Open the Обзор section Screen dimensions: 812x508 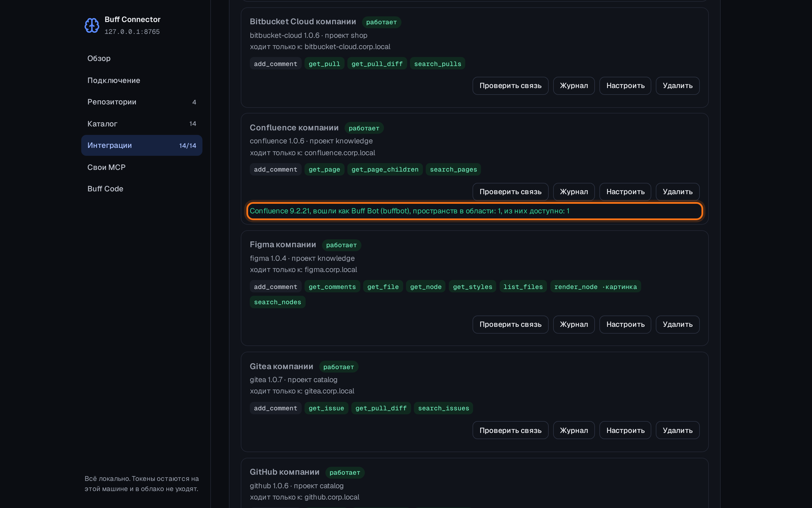pyautogui.click(x=142, y=58)
